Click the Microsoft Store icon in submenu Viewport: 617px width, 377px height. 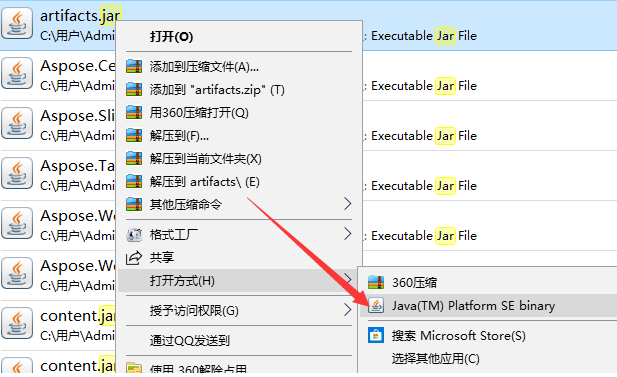(x=376, y=335)
